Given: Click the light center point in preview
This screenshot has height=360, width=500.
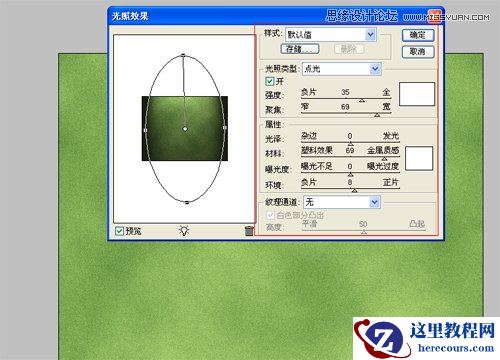Looking at the screenshot, I should click(185, 129).
